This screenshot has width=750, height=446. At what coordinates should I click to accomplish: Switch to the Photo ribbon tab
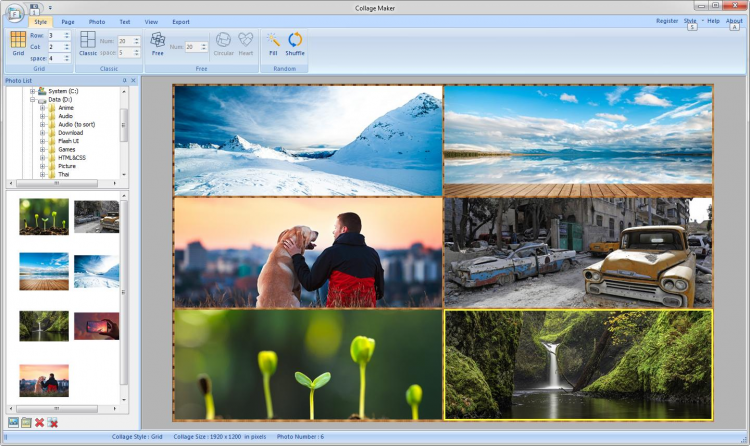point(97,21)
